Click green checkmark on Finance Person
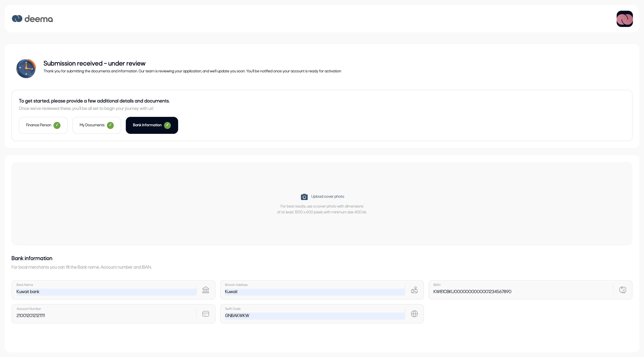Viewport: 644px width, 357px height. [57, 125]
